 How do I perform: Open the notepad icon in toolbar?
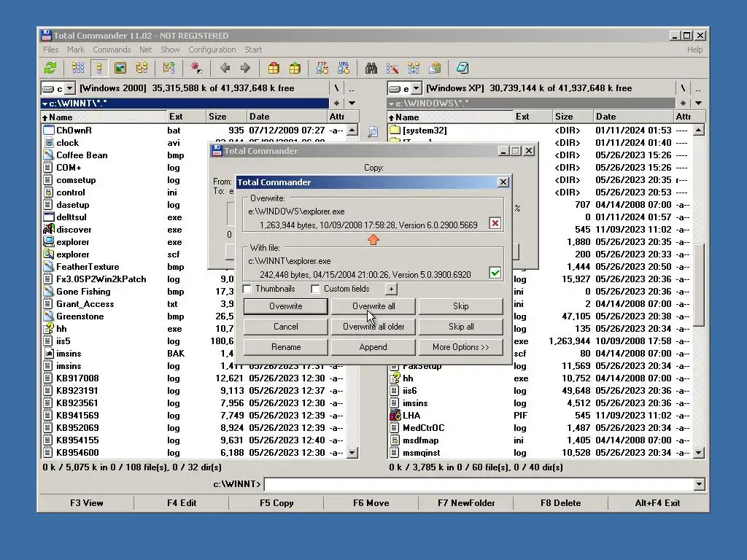(462, 68)
